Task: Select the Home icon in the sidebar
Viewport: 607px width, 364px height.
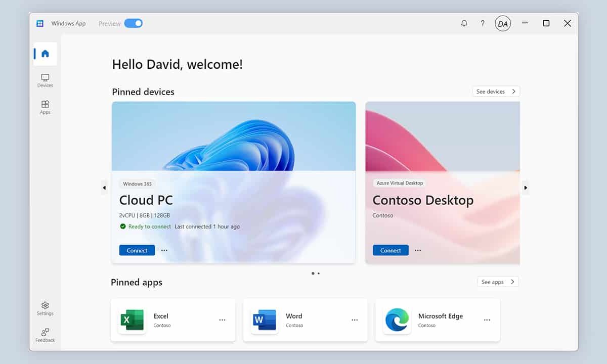Action: click(x=45, y=54)
